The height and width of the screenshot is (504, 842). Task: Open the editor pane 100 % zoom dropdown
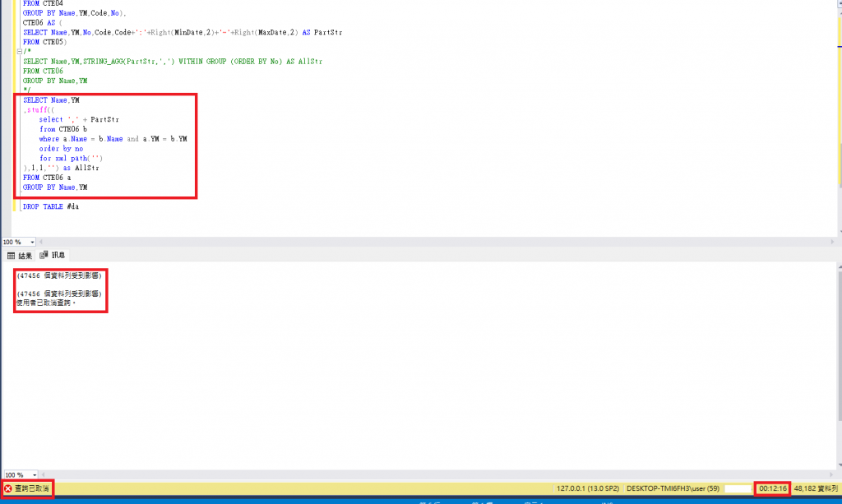(x=32, y=242)
